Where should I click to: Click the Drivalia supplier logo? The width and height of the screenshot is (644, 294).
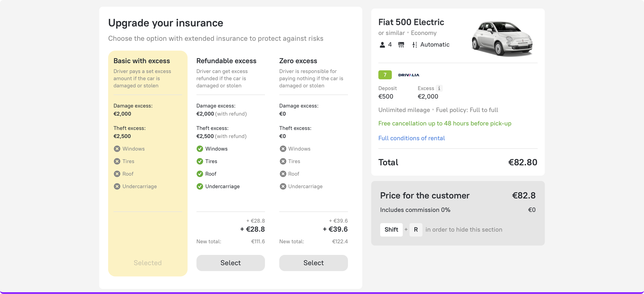click(x=409, y=75)
